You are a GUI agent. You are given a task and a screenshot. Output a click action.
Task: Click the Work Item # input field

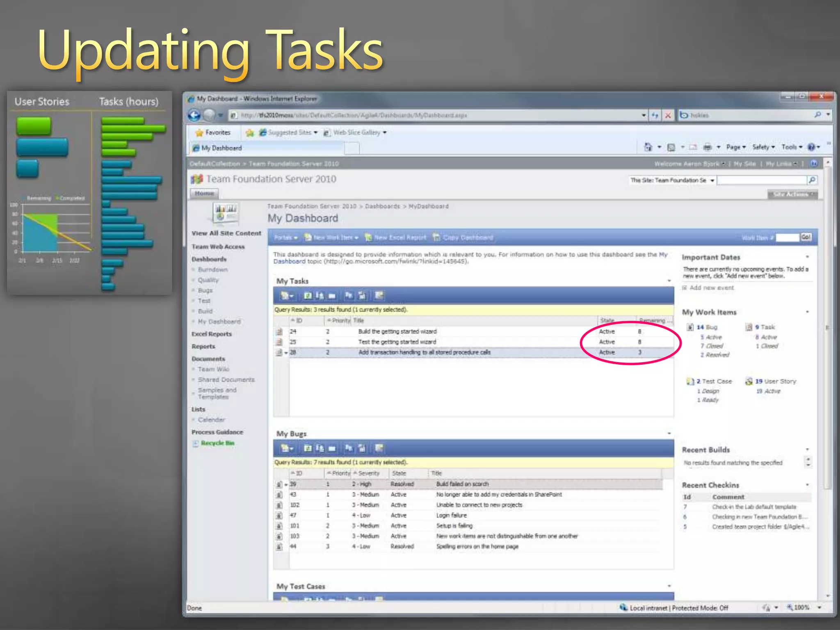[x=787, y=237]
